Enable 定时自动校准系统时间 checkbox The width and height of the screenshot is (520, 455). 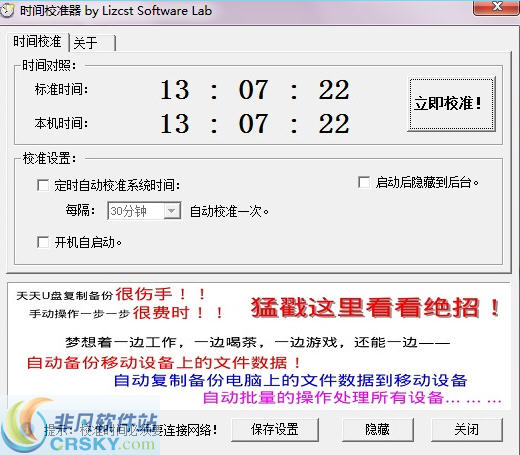coord(43,185)
